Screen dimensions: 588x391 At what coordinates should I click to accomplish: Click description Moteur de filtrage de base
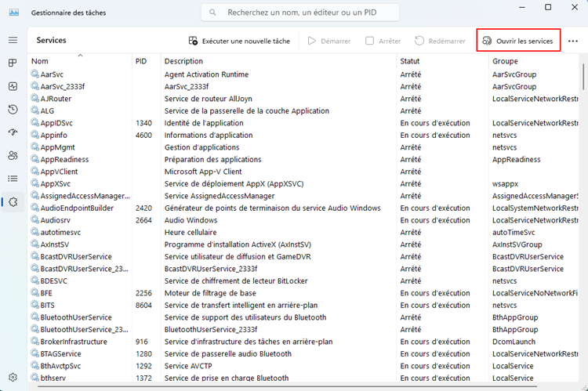[210, 293]
